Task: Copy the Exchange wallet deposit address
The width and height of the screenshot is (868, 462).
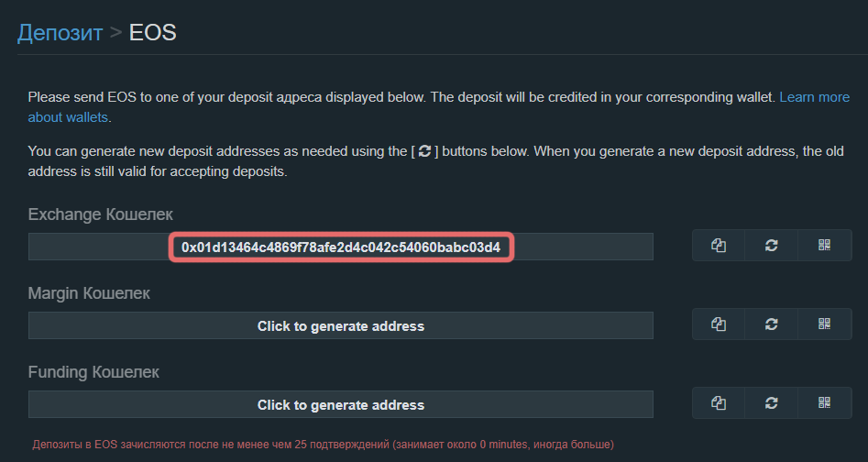Action: coord(719,247)
